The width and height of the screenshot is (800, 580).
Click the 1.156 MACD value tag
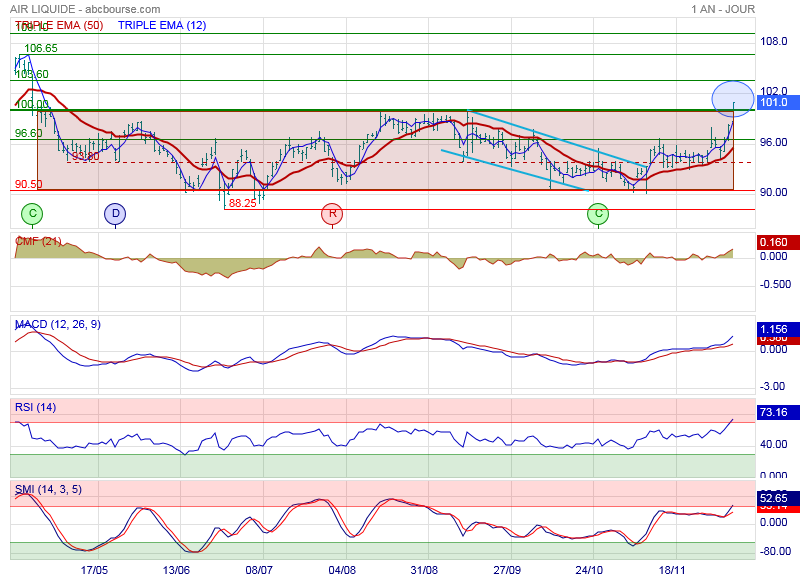click(774, 329)
